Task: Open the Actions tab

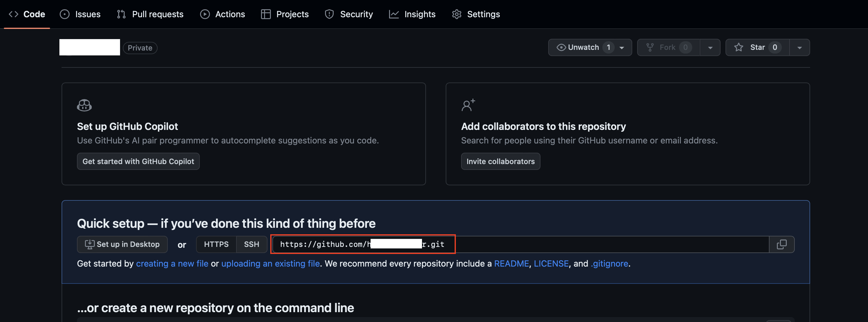Action: point(223,14)
